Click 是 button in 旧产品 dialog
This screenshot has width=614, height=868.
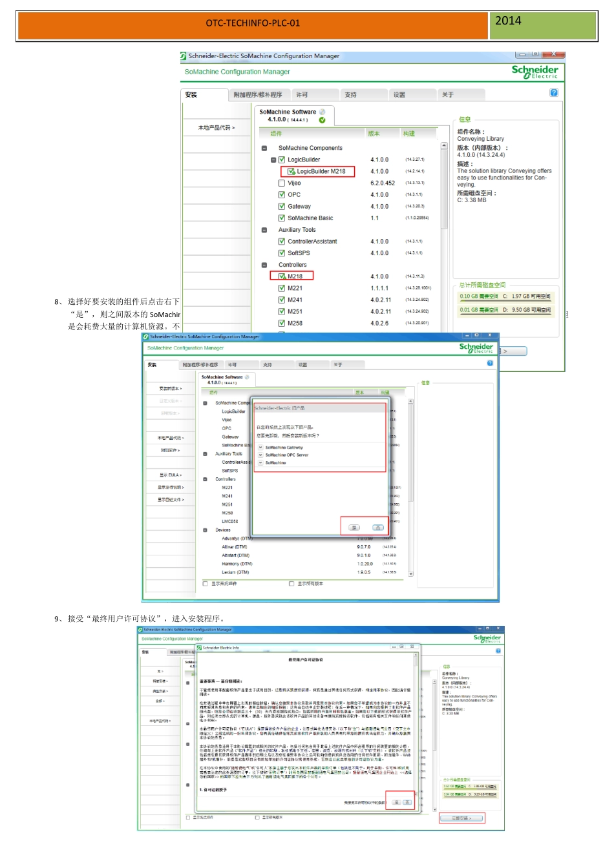click(354, 528)
